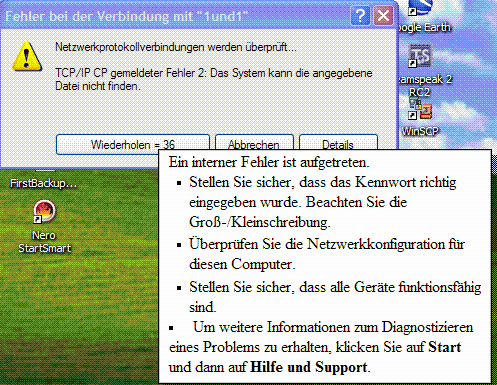Image resolution: width=497 pixels, height=385 pixels.
Task: Click the yellow warning icon in dialog
Action: point(27,56)
